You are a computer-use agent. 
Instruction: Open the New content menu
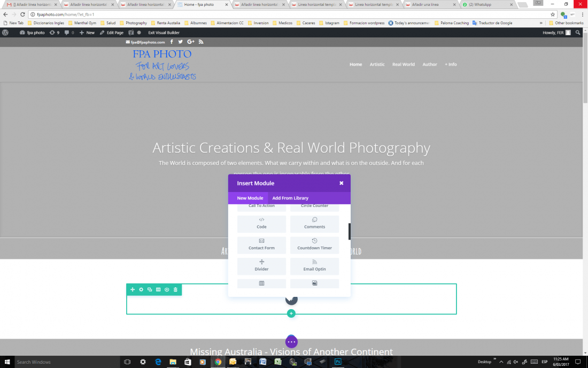(x=87, y=33)
